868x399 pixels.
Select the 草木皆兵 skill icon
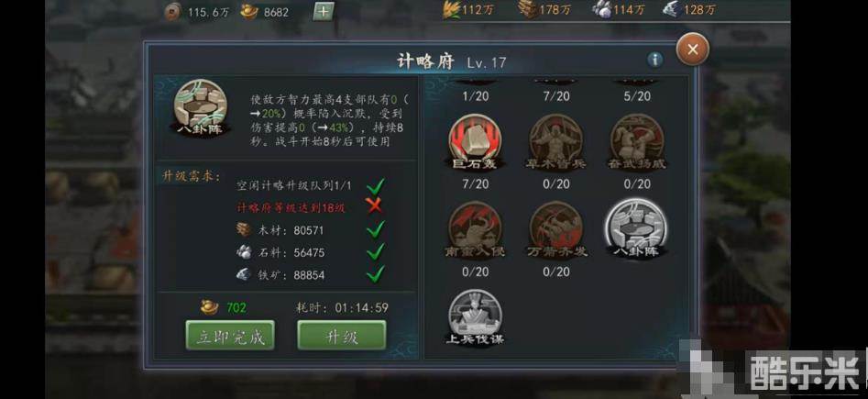pyautogui.click(x=556, y=142)
